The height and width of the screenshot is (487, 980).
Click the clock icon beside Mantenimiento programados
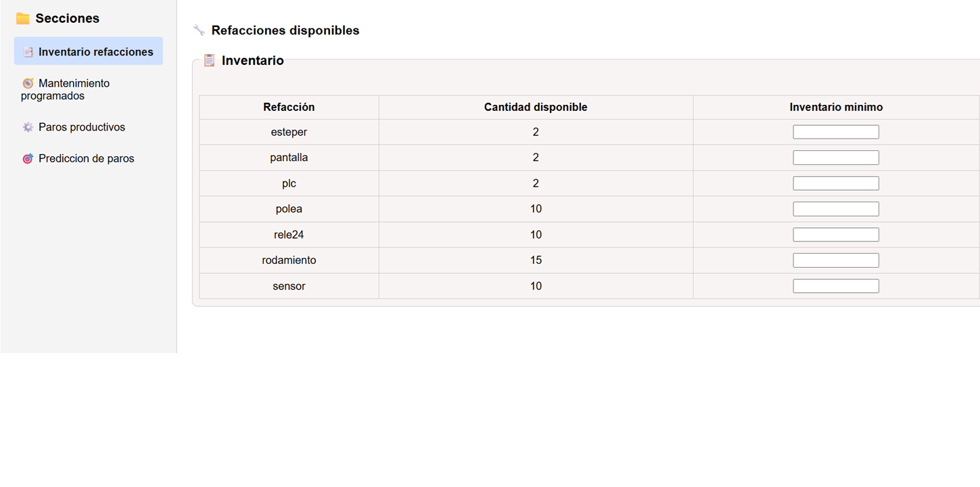tap(28, 83)
